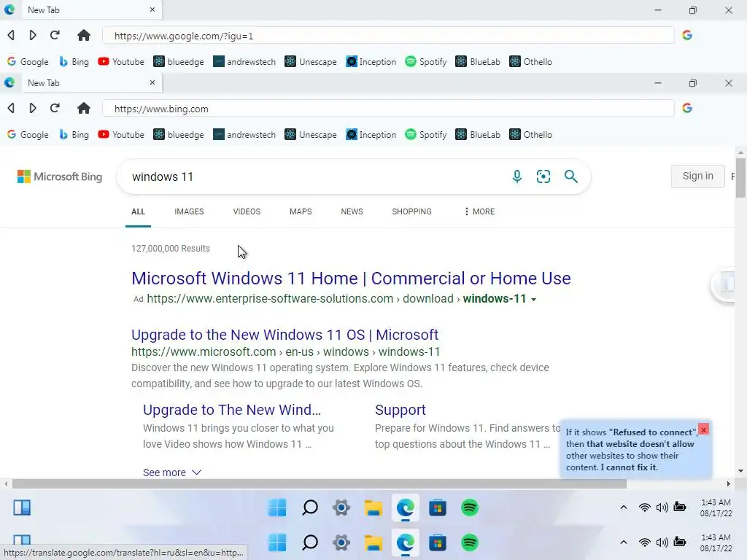The image size is (747, 560).
Task: Open Start menu on upper taskbar
Action: click(277, 507)
